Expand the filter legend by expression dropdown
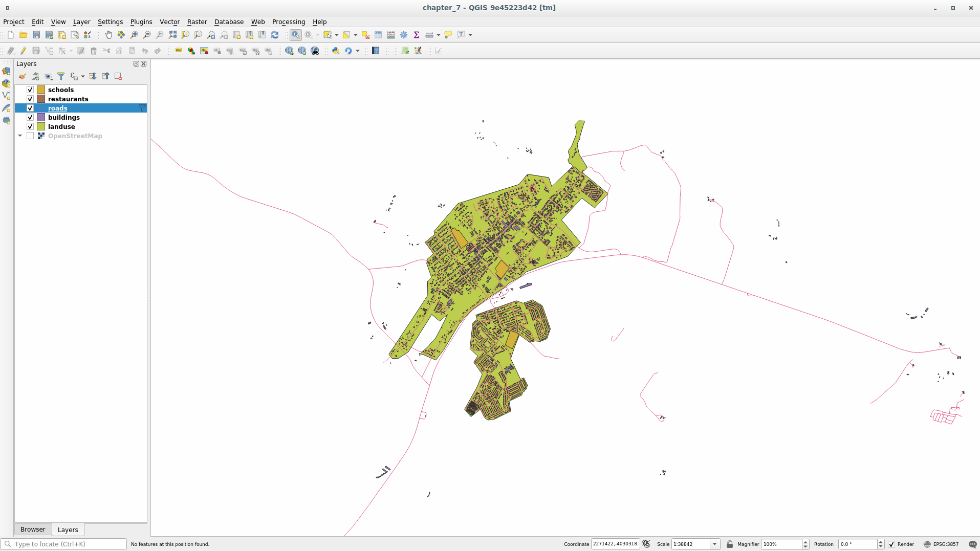This screenshot has width=980, height=551. click(x=82, y=76)
